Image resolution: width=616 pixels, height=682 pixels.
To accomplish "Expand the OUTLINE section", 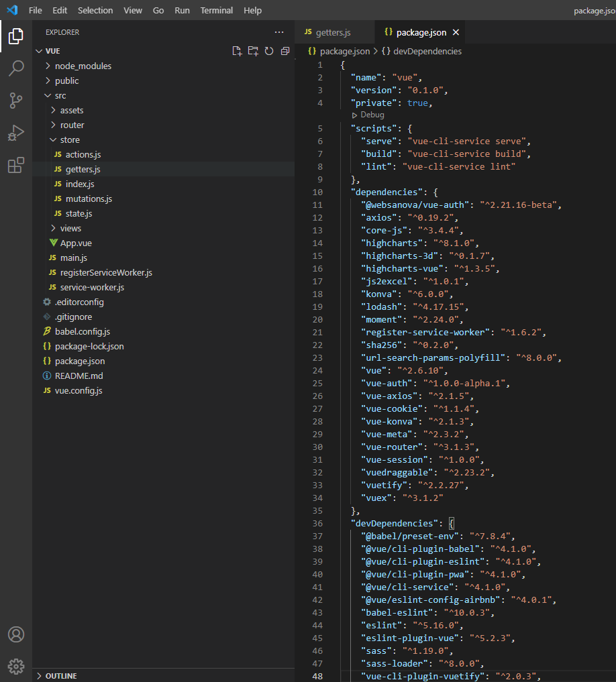I will pyautogui.click(x=60, y=676).
